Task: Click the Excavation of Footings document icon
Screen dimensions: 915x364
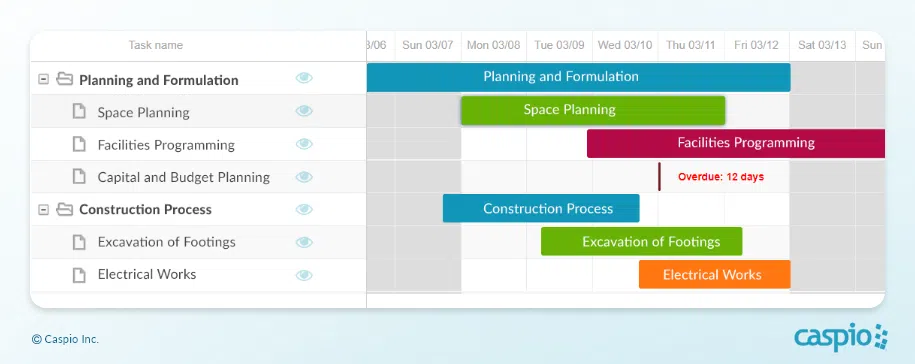Action: (x=79, y=242)
